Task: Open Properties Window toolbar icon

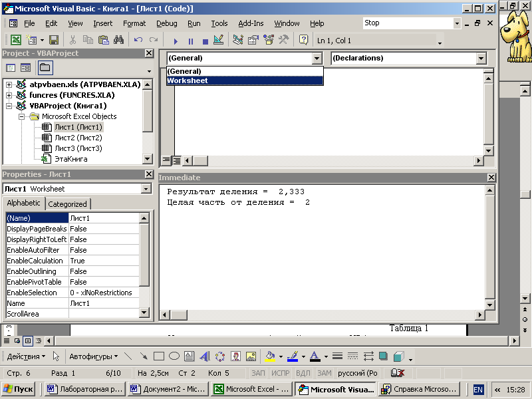Action: pyautogui.click(x=253, y=40)
